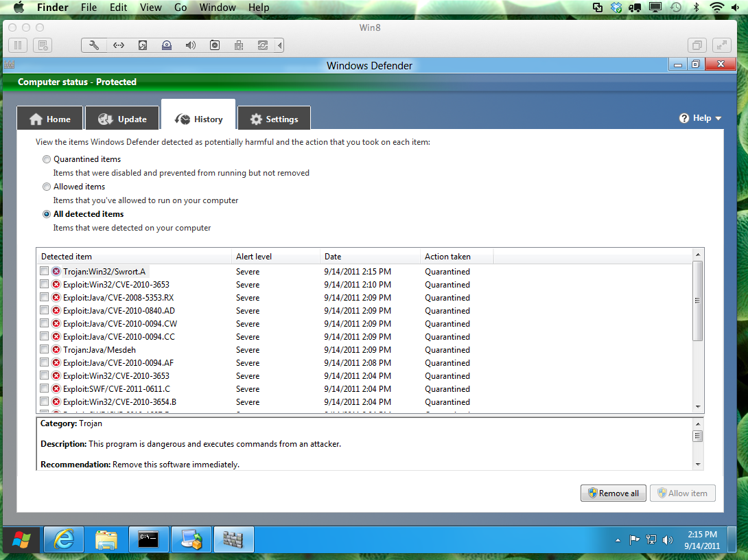Click detected list scroll up arrow

tap(698, 255)
